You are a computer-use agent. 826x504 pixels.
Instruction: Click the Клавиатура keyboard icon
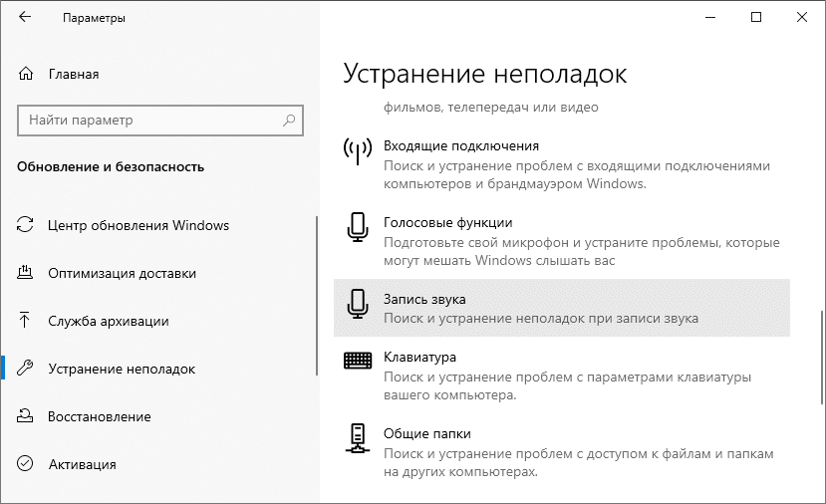tap(357, 361)
